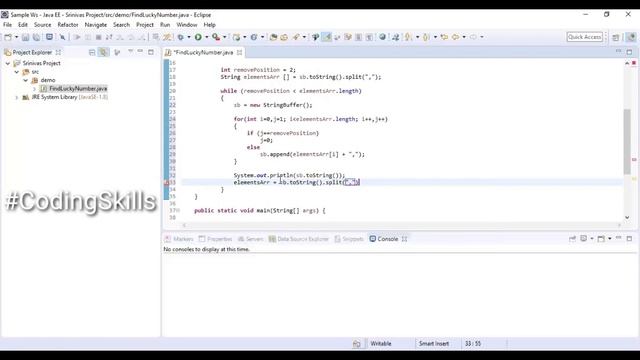Click the editor horizontal scrollbar
Viewport: 640px width, 360px height.
click(402, 224)
